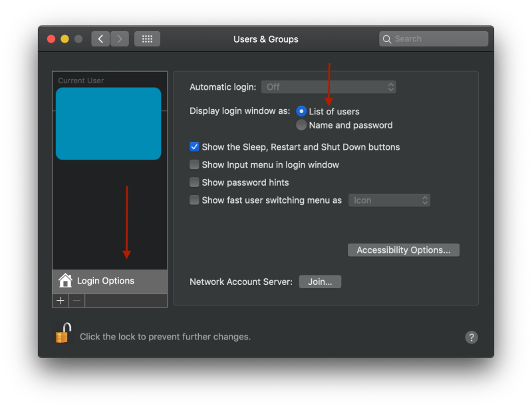Image resolution: width=532 pixels, height=408 pixels.
Task: Click the remove user minus icon
Action: click(75, 300)
